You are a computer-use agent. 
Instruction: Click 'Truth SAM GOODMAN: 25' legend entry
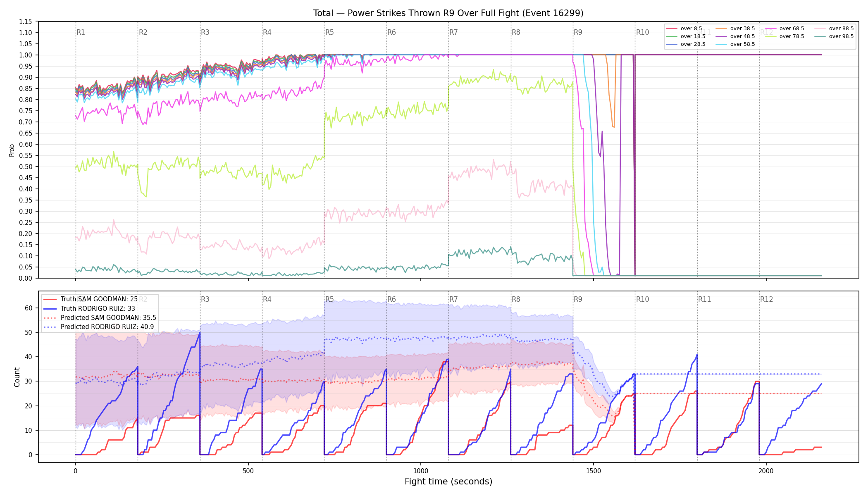[x=99, y=299]
